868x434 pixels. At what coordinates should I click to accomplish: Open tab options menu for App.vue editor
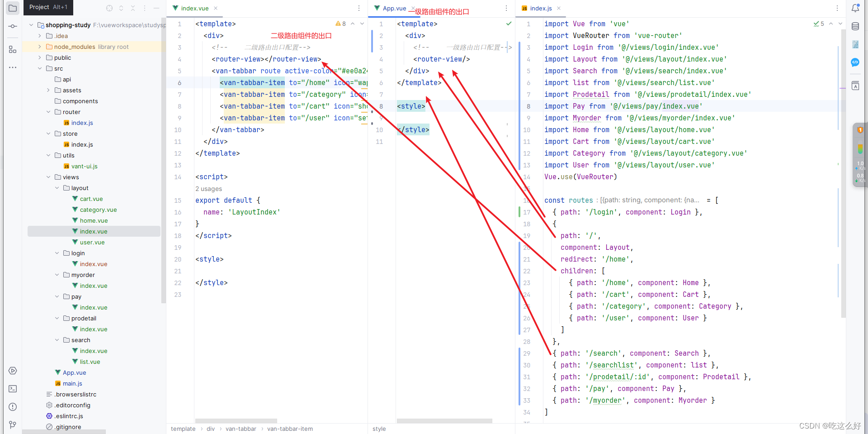(506, 8)
